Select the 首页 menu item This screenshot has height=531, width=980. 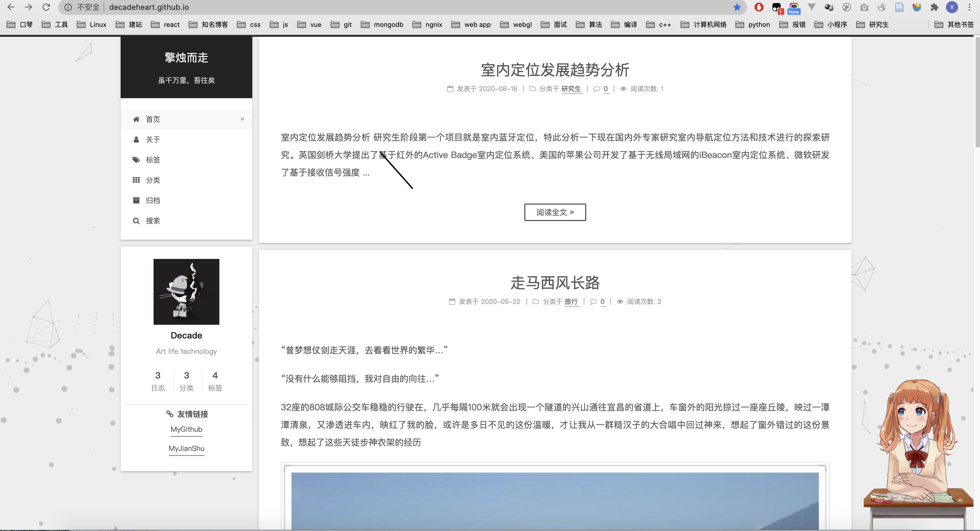tap(186, 119)
